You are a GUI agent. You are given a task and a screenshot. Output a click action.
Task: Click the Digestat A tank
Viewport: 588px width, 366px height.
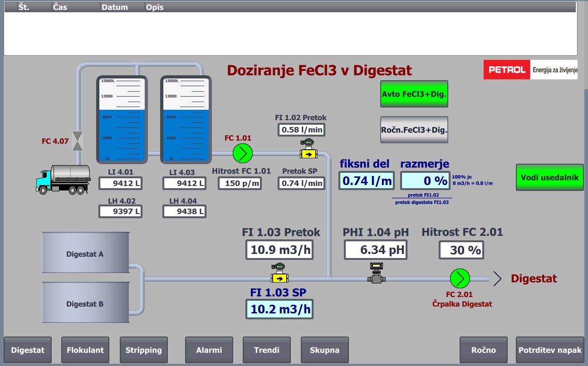click(x=86, y=253)
